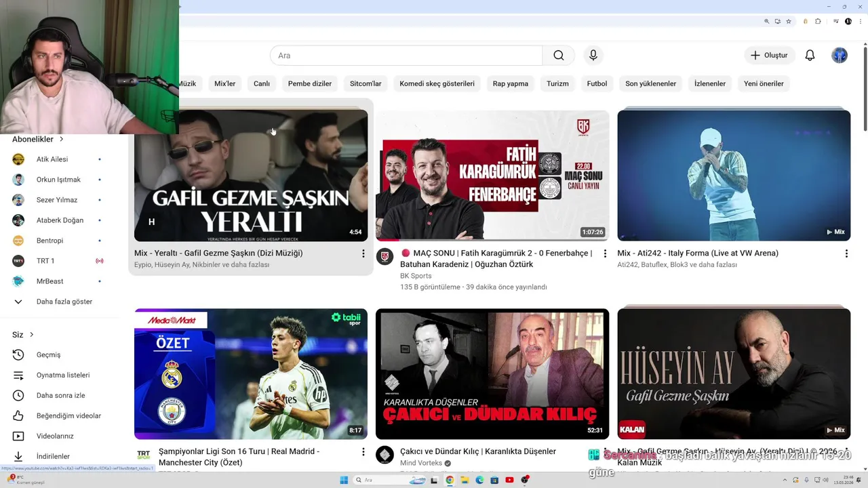Start voice search with microphone icon
The image size is (868, 488).
593,56
